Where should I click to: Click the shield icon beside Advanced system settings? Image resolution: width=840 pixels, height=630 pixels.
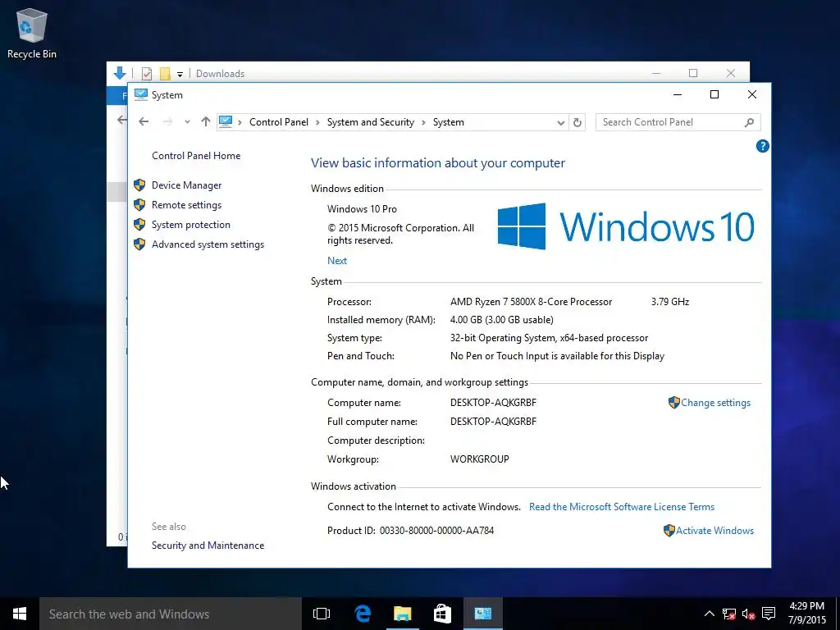(139, 244)
